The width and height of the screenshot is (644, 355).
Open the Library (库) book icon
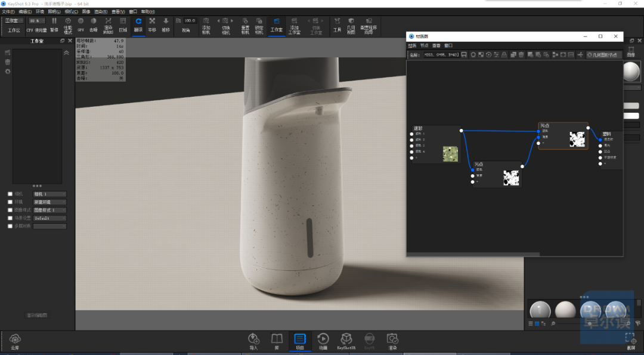coord(277,341)
